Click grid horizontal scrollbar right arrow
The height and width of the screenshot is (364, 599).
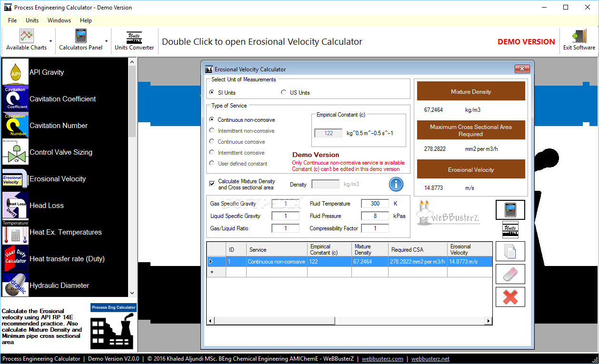489,321
